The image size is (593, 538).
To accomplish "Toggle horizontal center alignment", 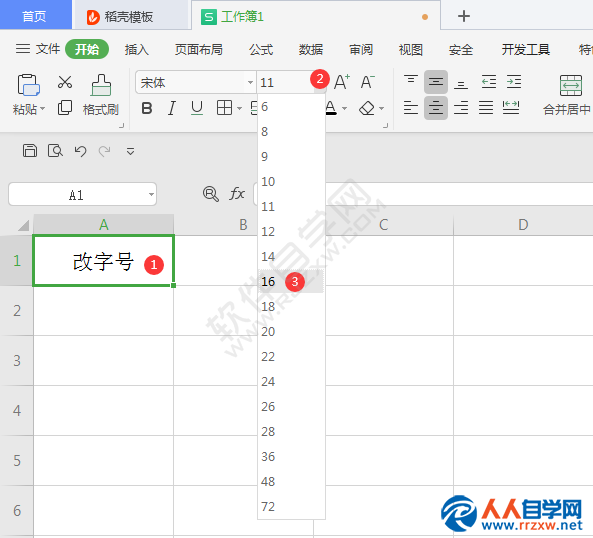I will point(436,108).
